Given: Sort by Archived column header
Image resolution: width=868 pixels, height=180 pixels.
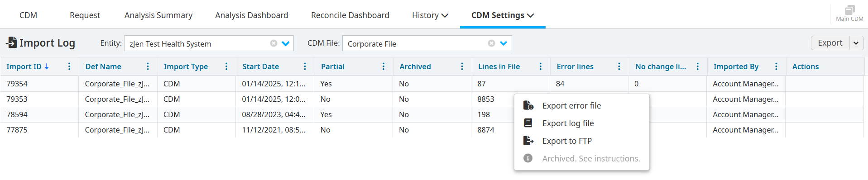Looking at the screenshot, I should click(415, 66).
